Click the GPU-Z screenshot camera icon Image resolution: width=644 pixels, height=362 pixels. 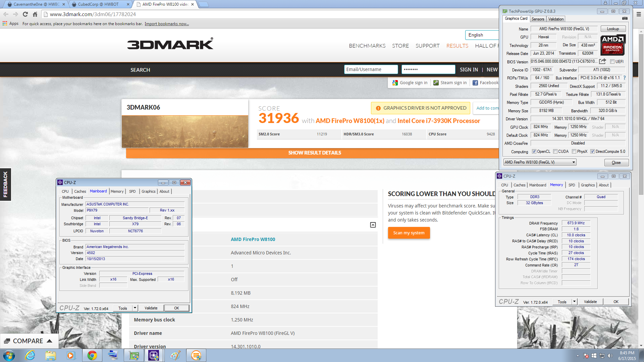click(625, 19)
